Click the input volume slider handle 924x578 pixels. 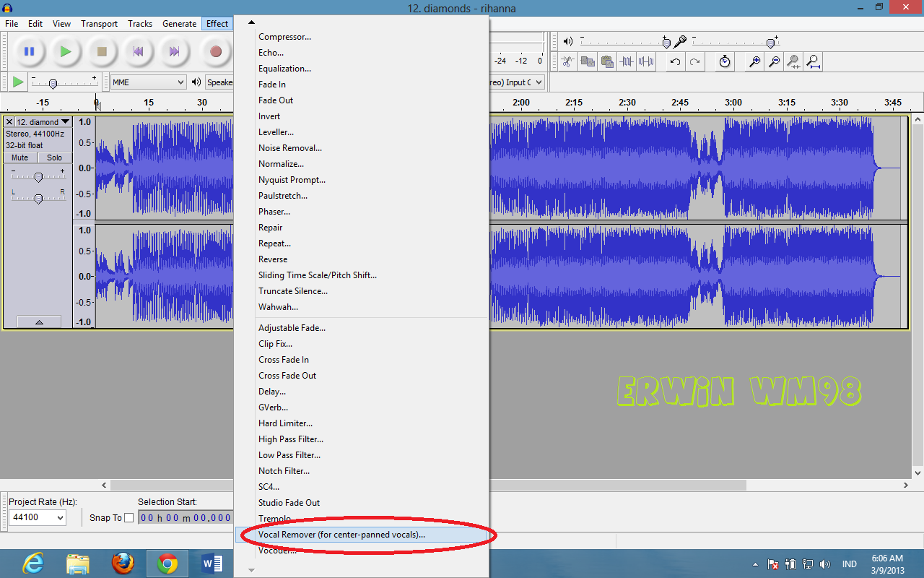coord(772,43)
